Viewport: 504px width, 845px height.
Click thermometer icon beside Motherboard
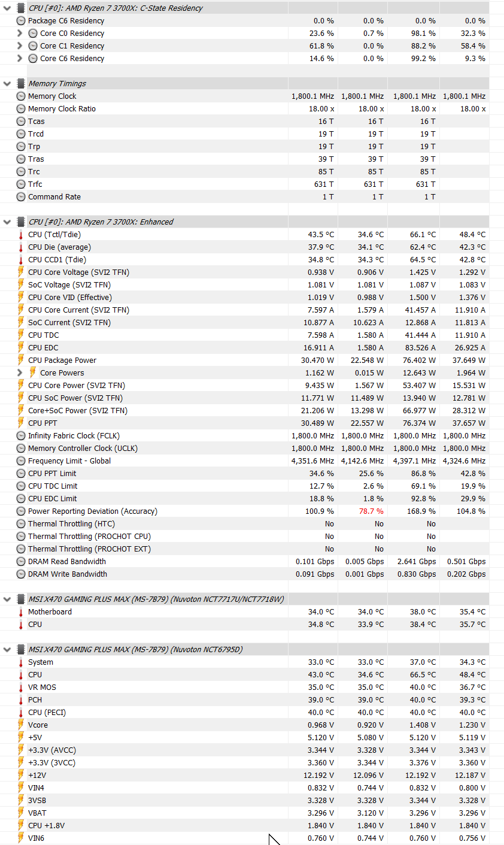click(21, 612)
